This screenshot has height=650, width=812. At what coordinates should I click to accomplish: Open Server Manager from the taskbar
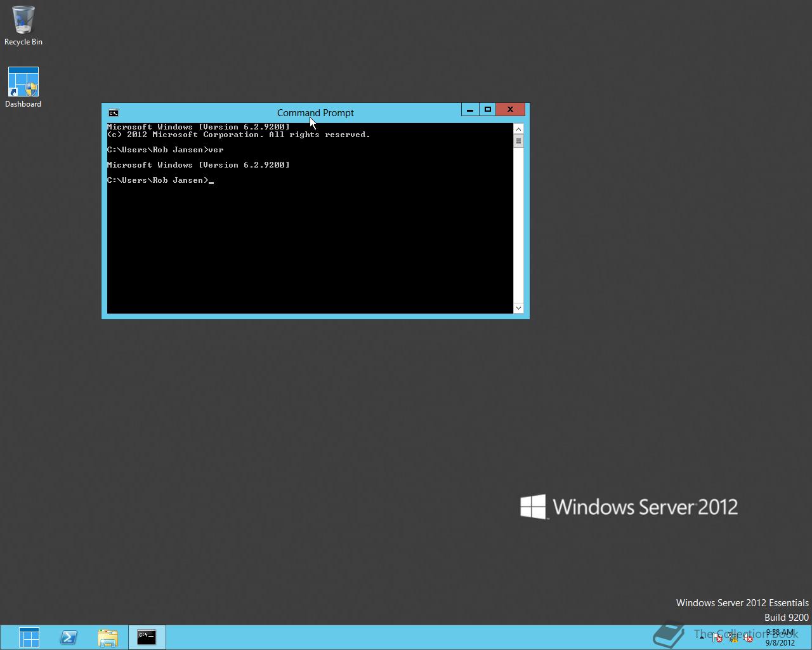click(x=29, y=637)
